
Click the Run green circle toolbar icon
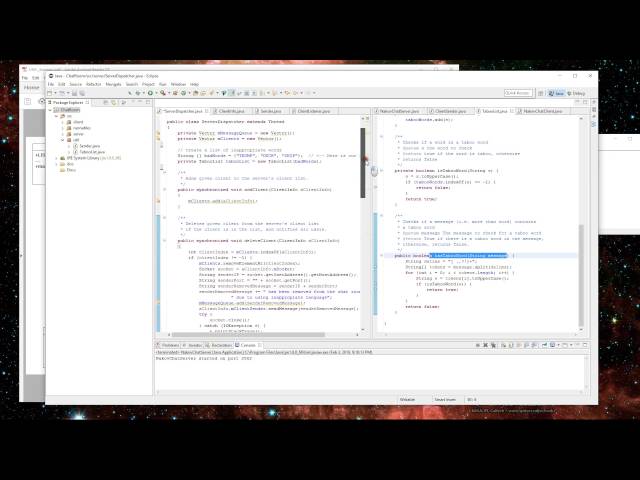coord(150,93)
